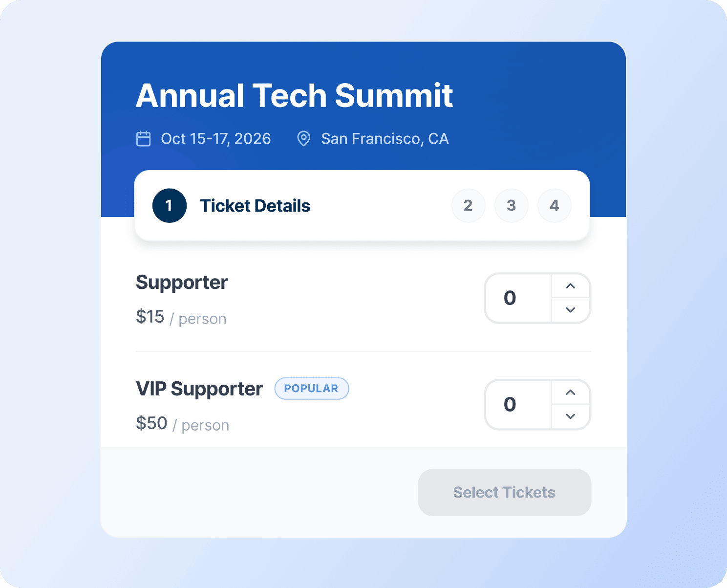The height and width of the screenshot is (588, 727).
Task: Select step 1 Ticket Details circle
Action: coord(169,205)
